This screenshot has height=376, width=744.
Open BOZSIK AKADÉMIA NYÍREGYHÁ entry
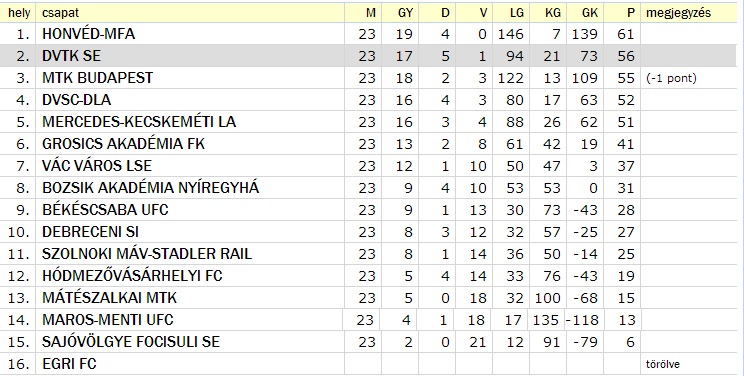tap(150, 188)
